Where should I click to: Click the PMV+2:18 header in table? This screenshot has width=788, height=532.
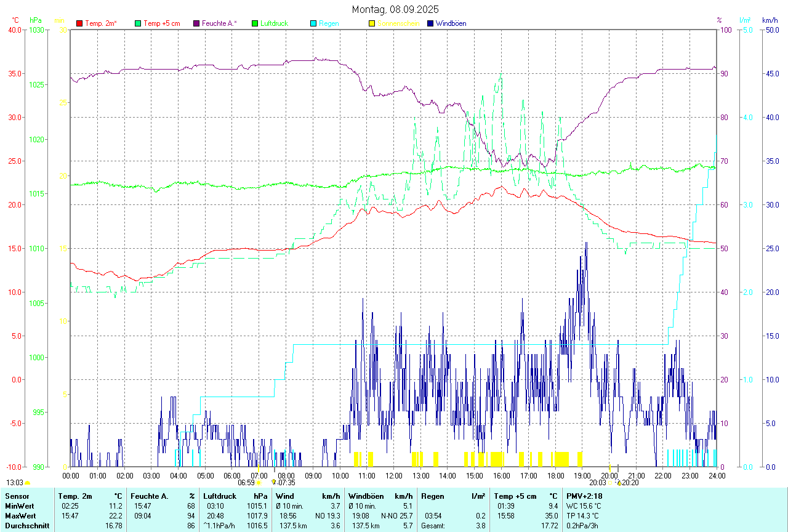click(x=584, y=496)
